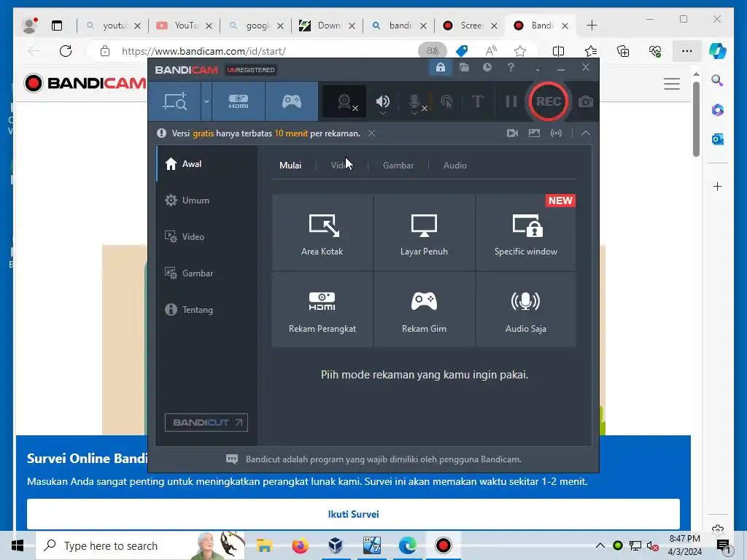Switch to the Audio tab
Viewport: 747px width, 560px height.
[x=455, y=166]
